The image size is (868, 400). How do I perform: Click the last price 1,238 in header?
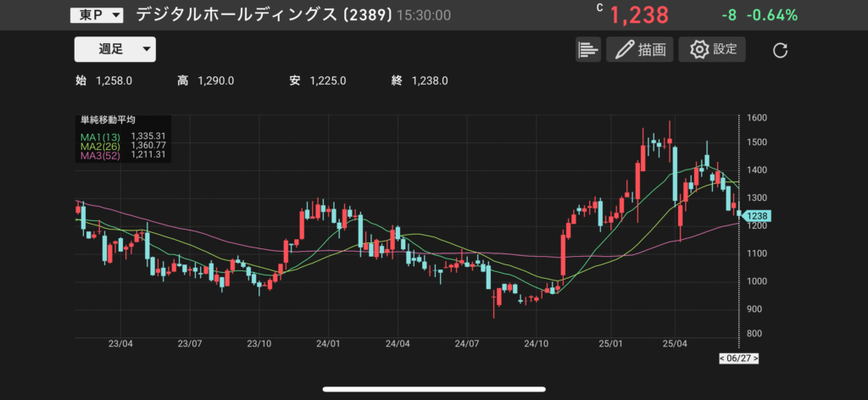pos(639,15)
